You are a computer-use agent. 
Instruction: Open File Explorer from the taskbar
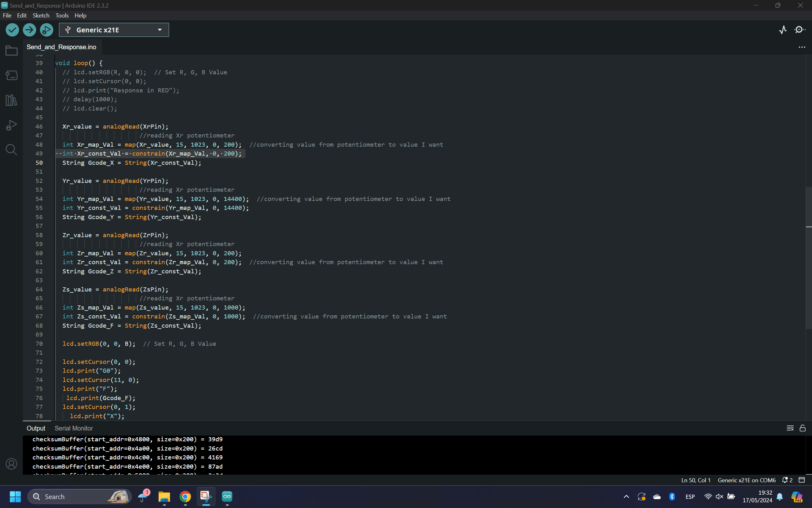(x=164, y=497)
